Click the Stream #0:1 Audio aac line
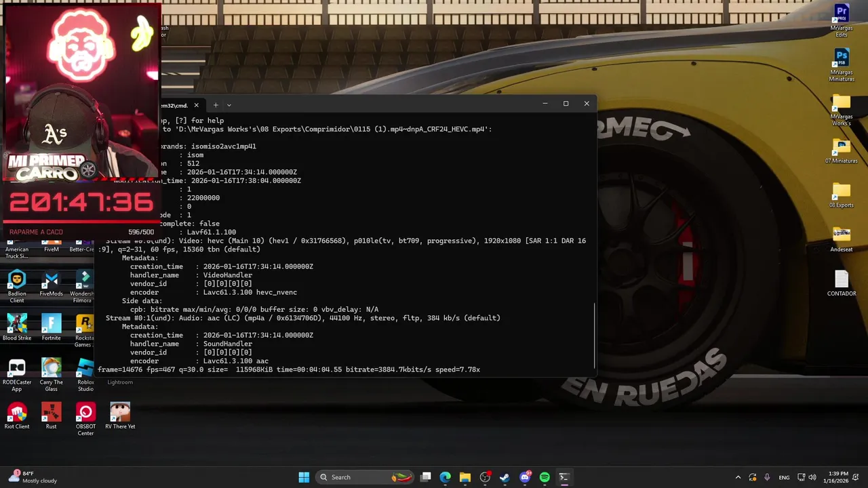 pos(303,318)
